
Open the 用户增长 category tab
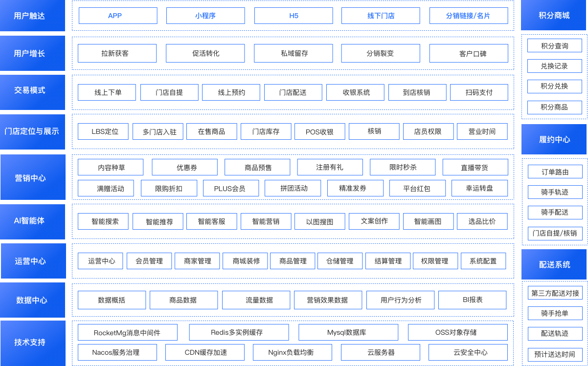[32, 53]
